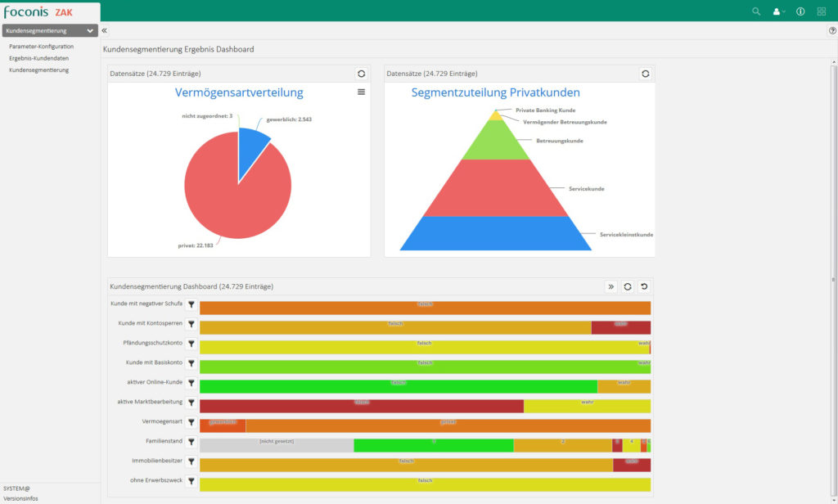Open the Kundensegmentierung module dropdown
838x504 pixels.
tap(50, 30)
